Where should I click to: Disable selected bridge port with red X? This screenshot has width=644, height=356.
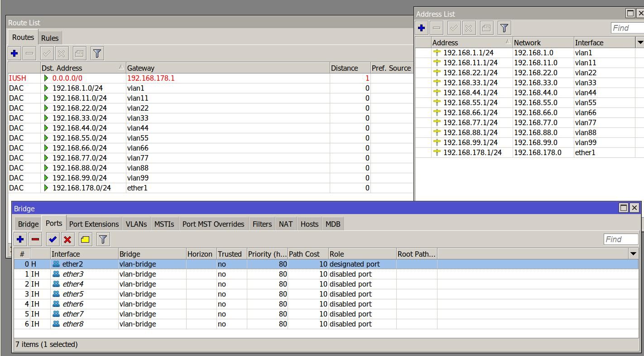[x=67, y=239]
